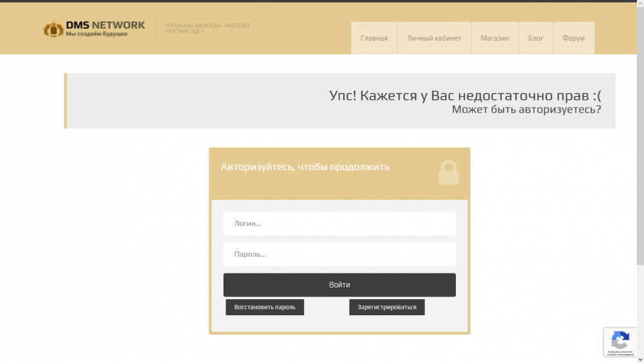Click the DMS Network logo emblem
Image resolution: width=644 pixels, height=363 pixels.
click(x=53, y=29)
